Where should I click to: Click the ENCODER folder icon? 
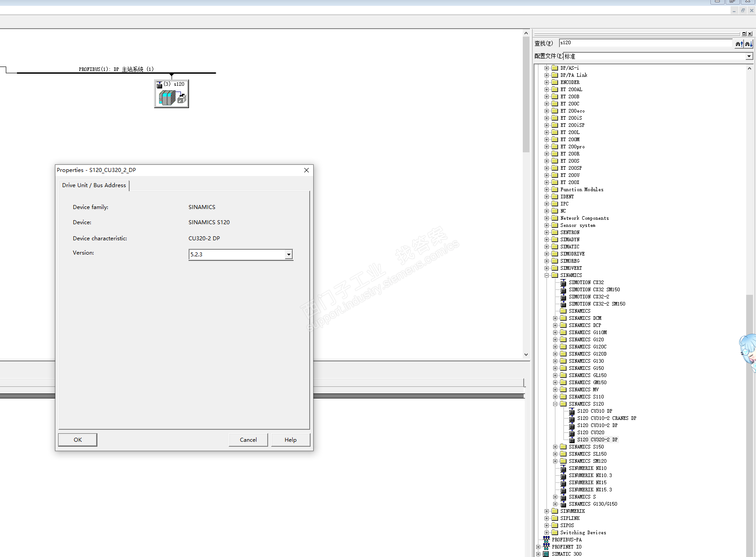[555, 82]
